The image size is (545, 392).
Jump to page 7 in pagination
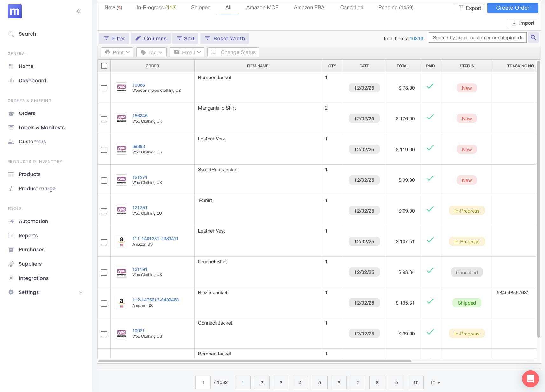click(x=358, y=382)
